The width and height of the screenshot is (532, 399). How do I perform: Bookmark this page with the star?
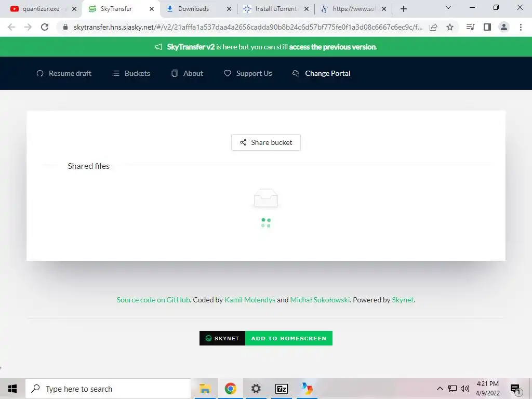click(450, 27)
